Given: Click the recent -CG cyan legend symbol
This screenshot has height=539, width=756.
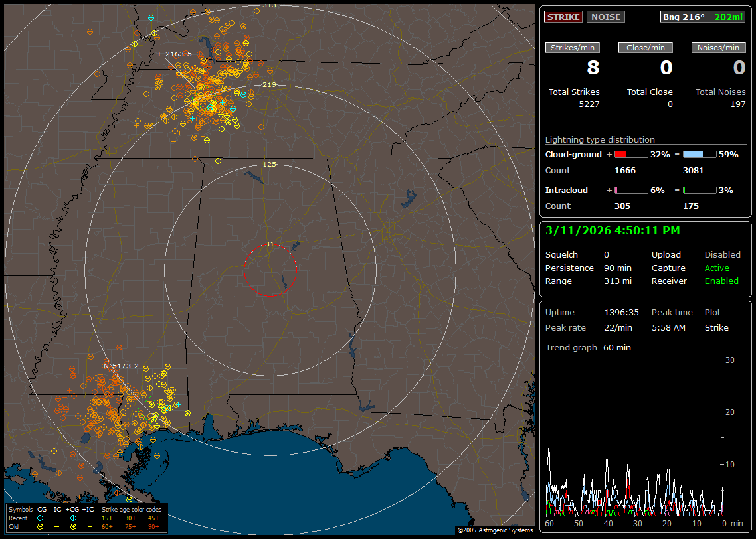Looking at the screenshot, I should 41,518.
